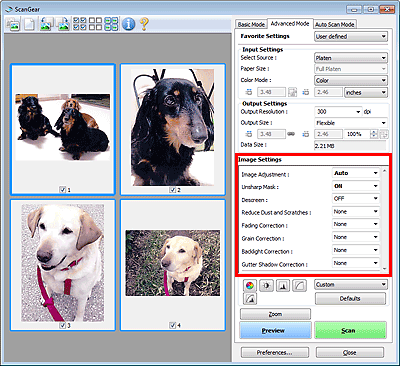The height and width of the screenshot is (366, 400).
Task: Open the yellow question mark Help guide
Action: (x=144, y=24)
